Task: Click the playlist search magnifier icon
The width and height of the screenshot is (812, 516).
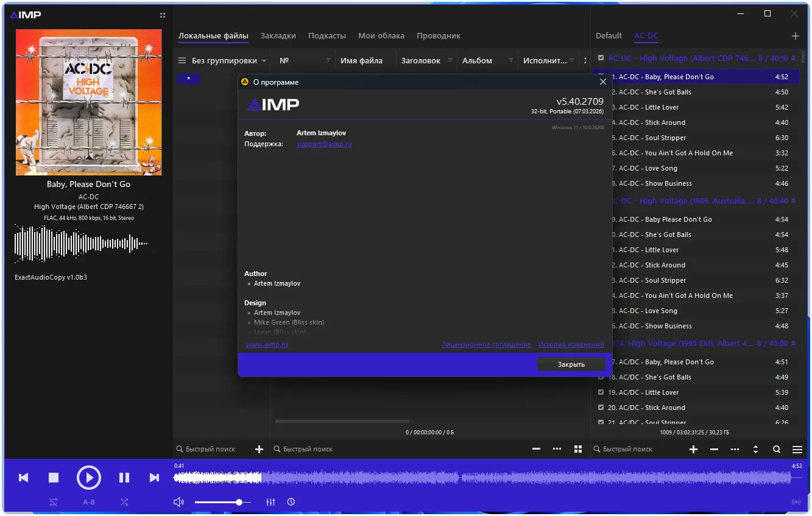Action: (x=777, y=450)
